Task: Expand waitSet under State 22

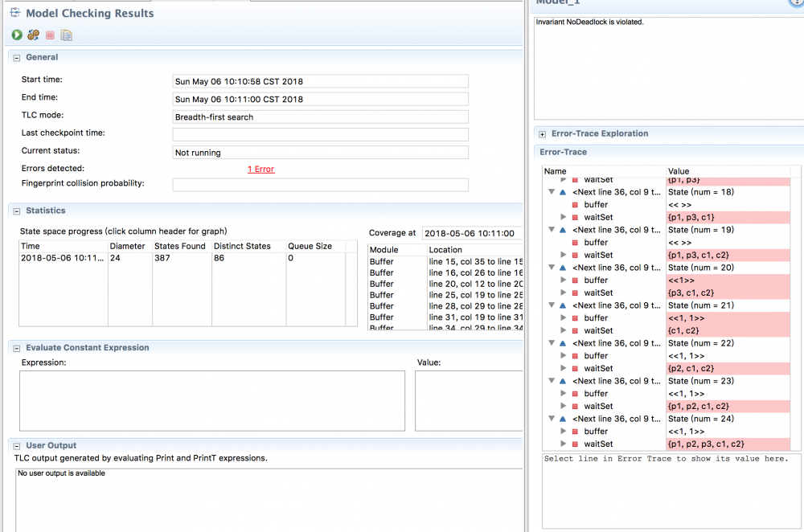Action: coord(563,369)
